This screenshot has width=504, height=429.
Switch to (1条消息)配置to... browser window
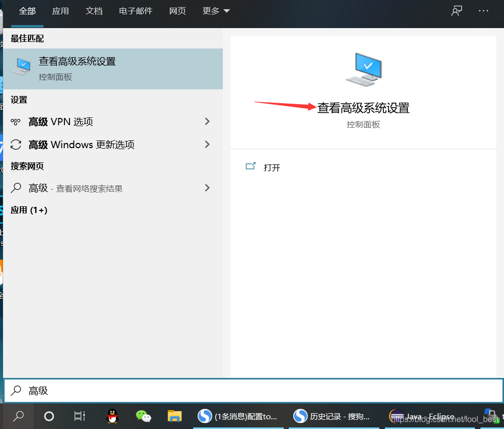238,416
